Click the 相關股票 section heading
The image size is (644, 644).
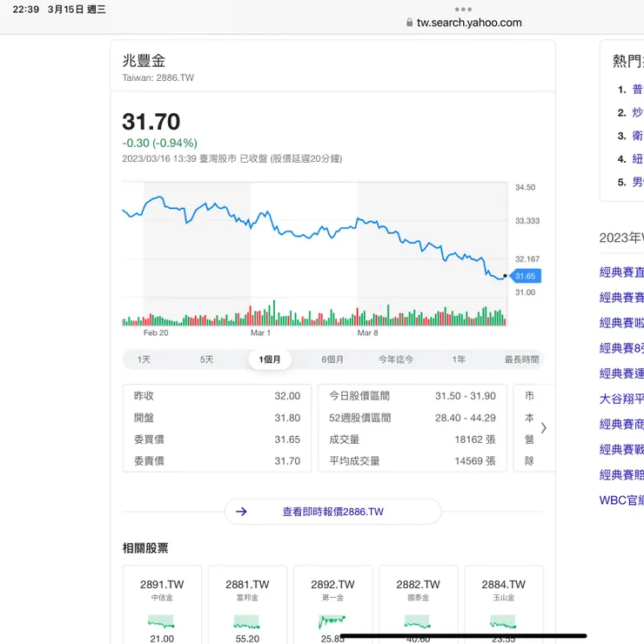145,548
